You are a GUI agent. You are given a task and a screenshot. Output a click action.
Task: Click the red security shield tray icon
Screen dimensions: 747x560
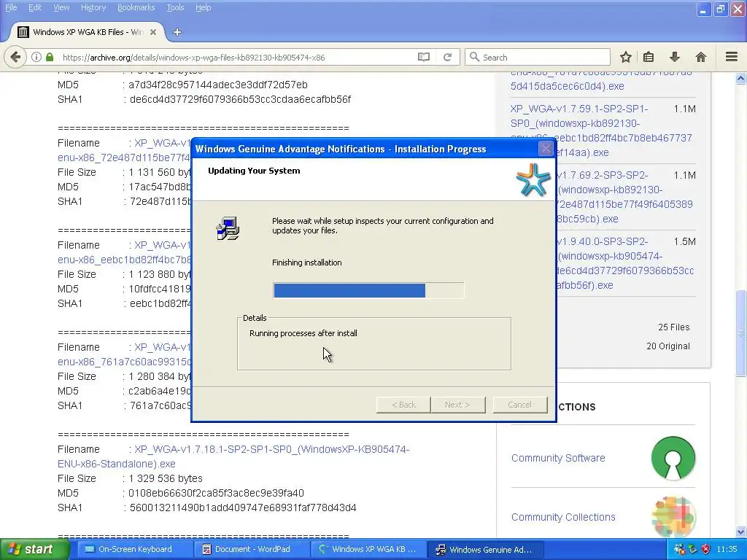coord(705,550)
